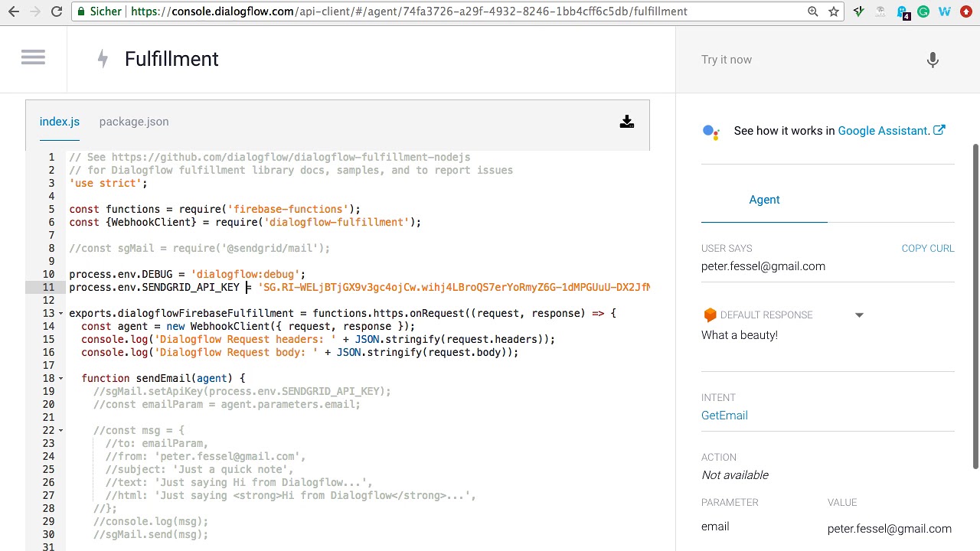Viewport: 980px width, 551px height.
Task: Open the green checkmark extension icon
Action: pos(859,11)
